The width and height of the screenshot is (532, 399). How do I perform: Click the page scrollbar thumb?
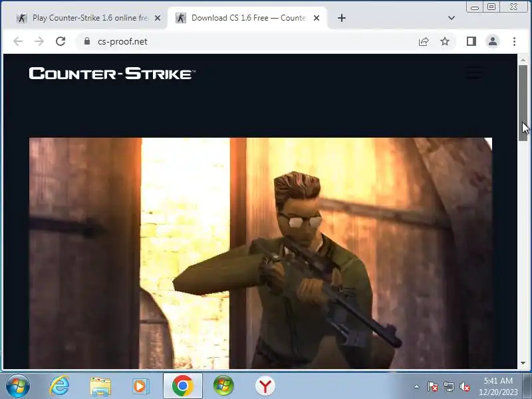[x=523, y=103]
